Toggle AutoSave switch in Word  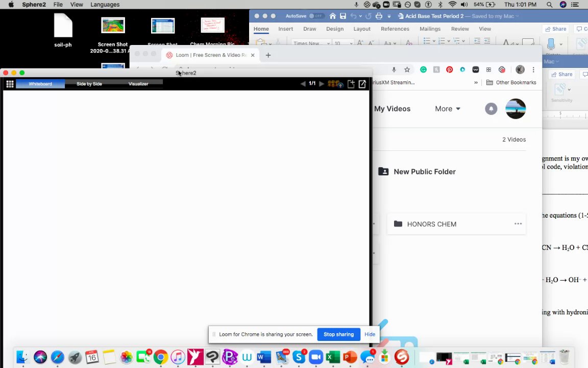(317, 16)
